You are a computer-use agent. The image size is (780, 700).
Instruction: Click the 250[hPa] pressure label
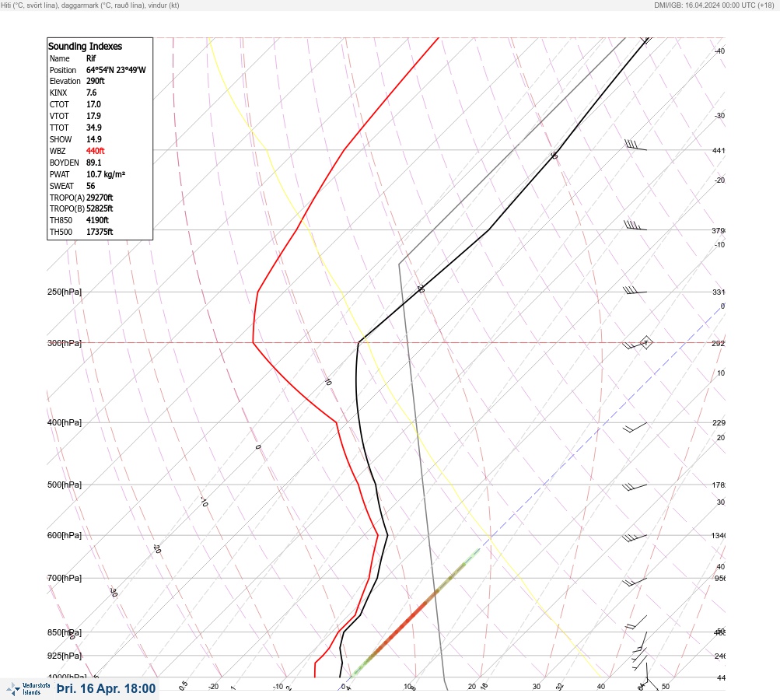[65, 292]
